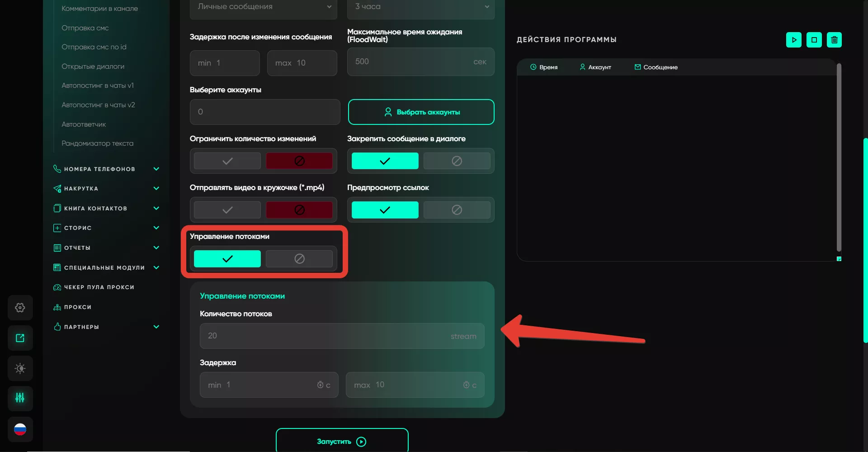This screenshot has width=868, height=452.
Task: Click the play icon in program actions
Action: [x=794, y=40]
